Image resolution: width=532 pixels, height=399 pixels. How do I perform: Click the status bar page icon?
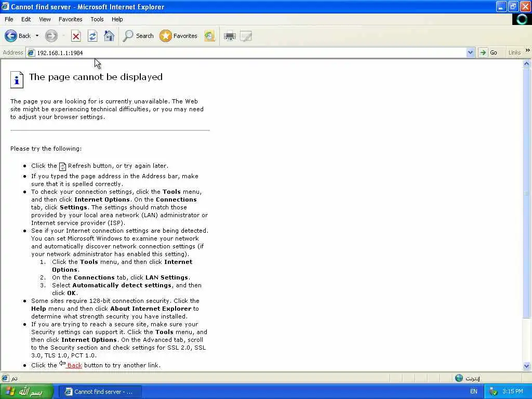[x=5, y=378]
